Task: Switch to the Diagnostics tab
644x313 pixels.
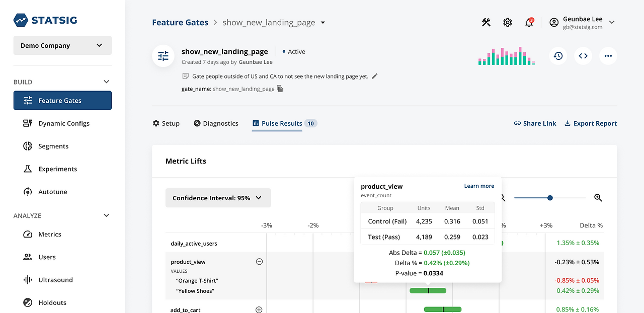Action: coord(216,123)
